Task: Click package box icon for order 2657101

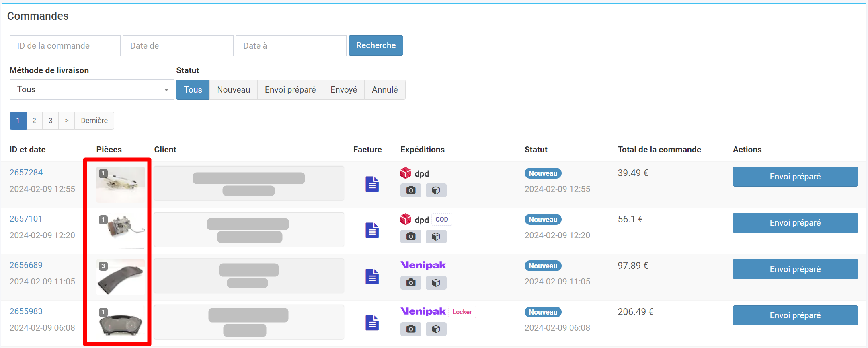Action: click(x=436, y=237)
